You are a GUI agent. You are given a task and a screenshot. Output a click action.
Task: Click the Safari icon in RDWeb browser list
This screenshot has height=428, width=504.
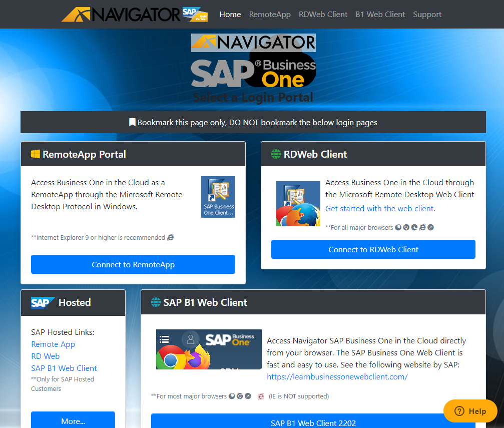[x=431, y=227]
